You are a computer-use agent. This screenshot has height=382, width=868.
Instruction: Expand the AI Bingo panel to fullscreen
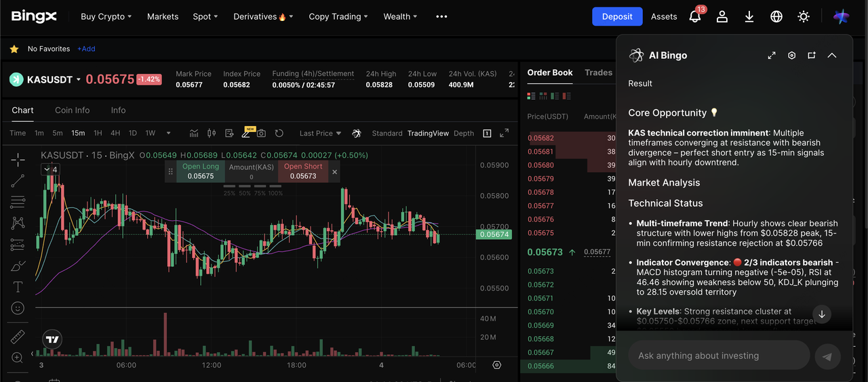(x=772, y=56)
